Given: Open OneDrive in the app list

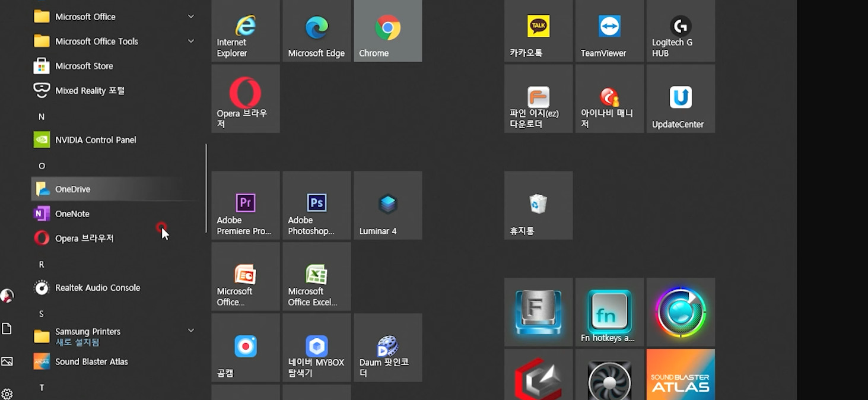Looking at the screenshot, I should pos(114,189).
